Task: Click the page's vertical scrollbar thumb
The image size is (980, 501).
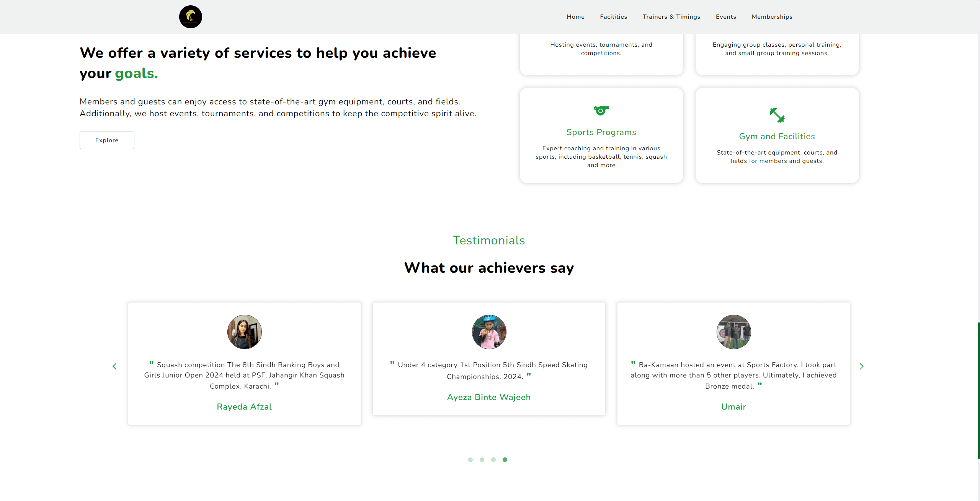Action: 978,390
